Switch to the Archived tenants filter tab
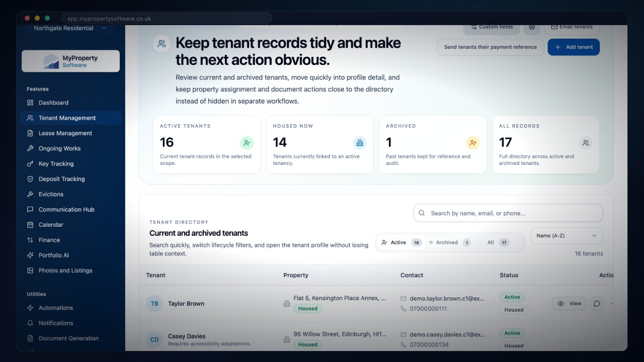Image resolution: width=644 pixels, height=362 pixels. (449, 242)
